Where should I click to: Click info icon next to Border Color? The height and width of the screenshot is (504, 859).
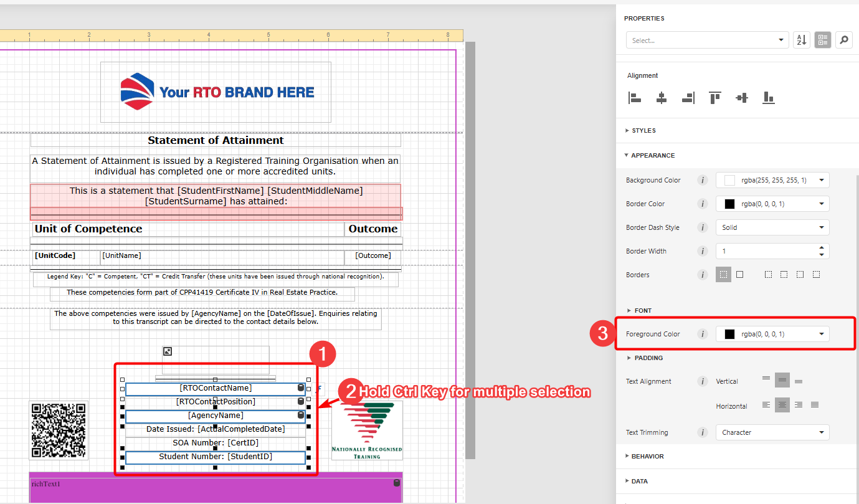pos(703,204)
